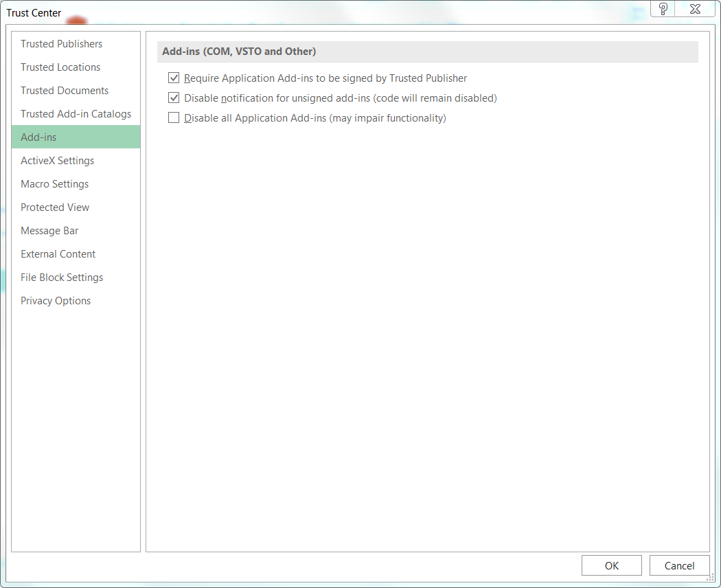This screenshot has height=588, width=721.
Task: Open Privacy Options section
Action: tap(56, 301)
